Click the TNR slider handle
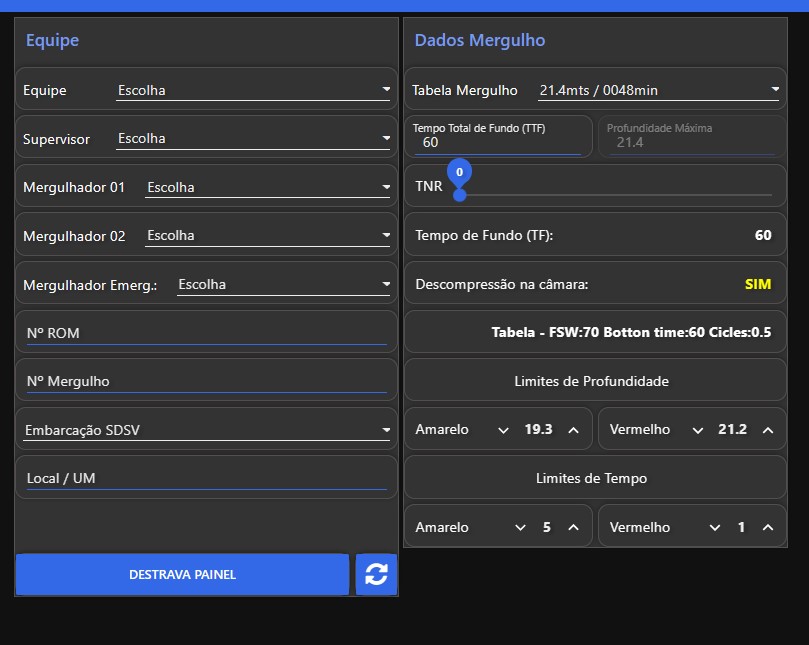The height and width of the screenshot is (645, 809). (x=459, y=194)
